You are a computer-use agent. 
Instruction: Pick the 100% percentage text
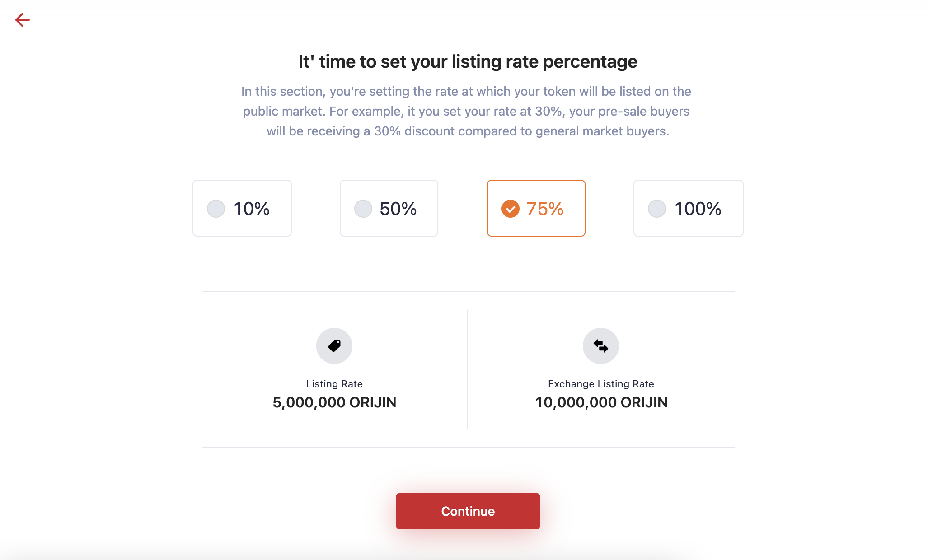pos(698,209)
